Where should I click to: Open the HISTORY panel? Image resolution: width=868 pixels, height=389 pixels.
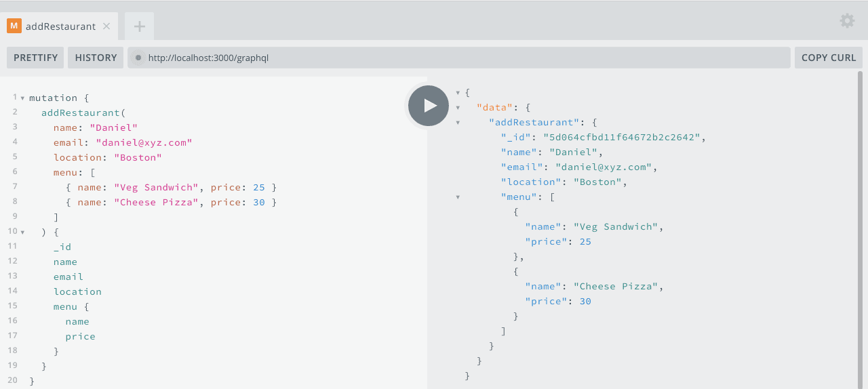(x=96, y=58)
